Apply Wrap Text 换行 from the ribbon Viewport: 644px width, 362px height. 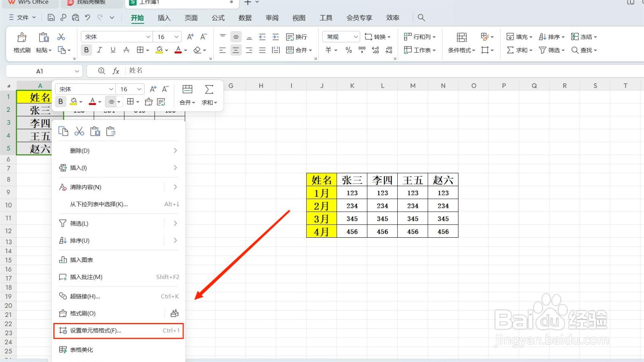tap(296, 37)
